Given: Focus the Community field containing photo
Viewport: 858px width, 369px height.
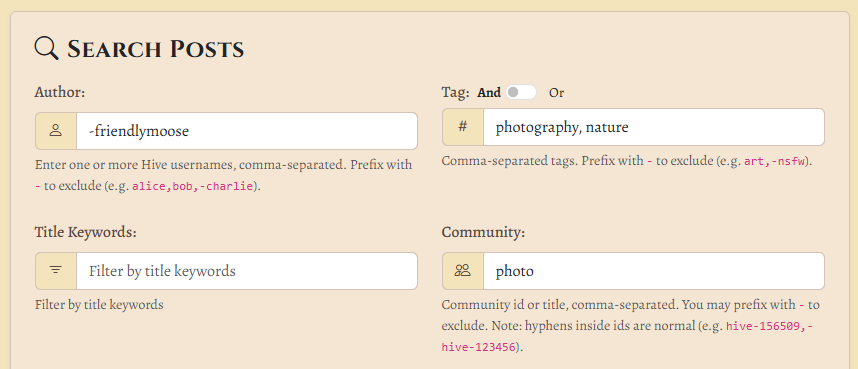Looking at the screenshot, I should click(x=654, y=270).
